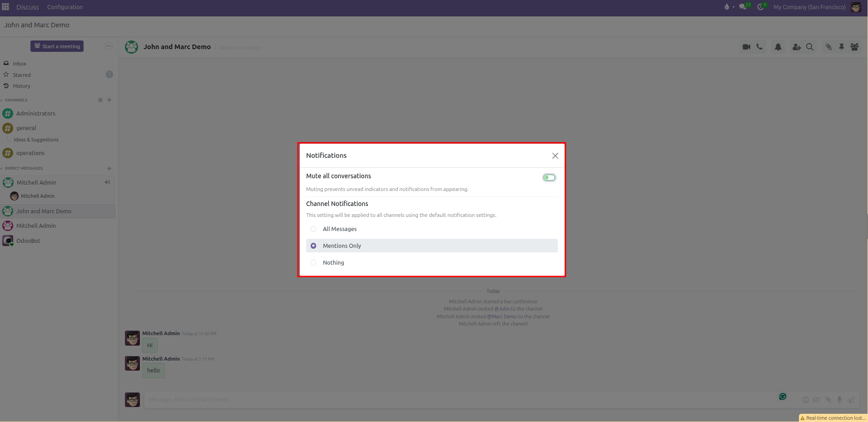Close the Notifications dialog
The width and height of the screenshot is (868, 422).
555,156
